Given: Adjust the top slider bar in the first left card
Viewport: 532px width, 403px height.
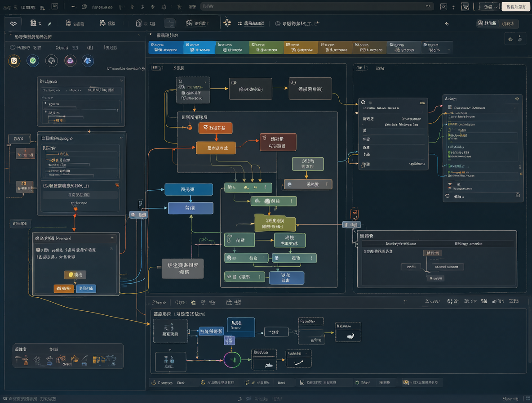Looking at the screenshot, I should pyautogui.click(x=63, y=107).
